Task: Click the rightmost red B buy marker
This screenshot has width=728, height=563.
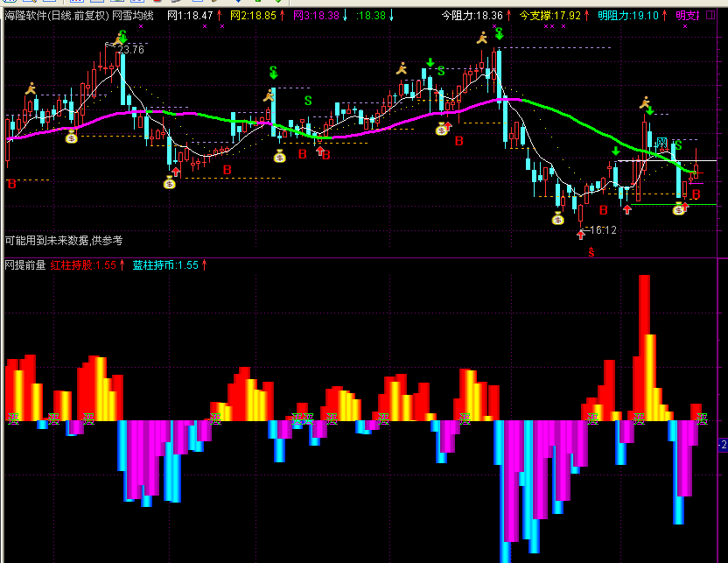Action: click(696, 194)
